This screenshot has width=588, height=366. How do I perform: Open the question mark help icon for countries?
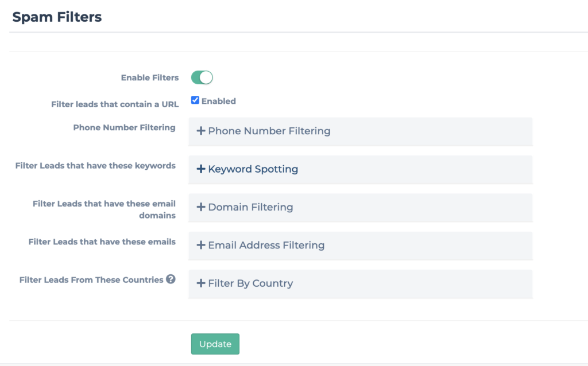[x=171, y=279]
